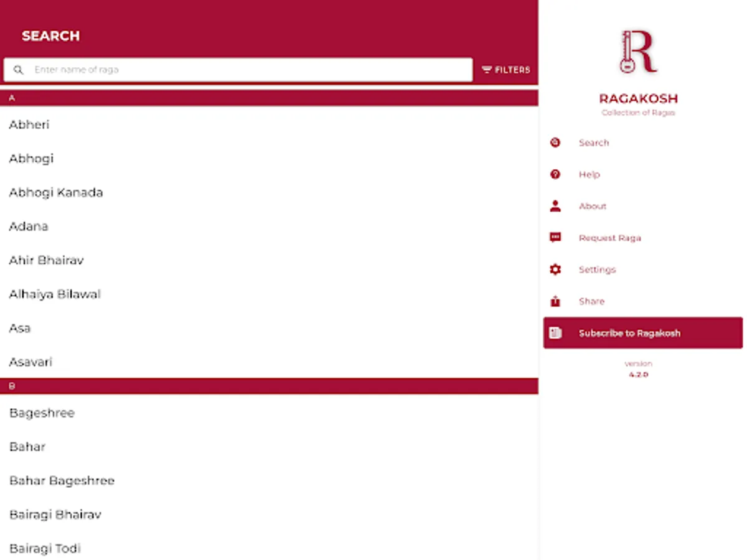Click the Subscribe newspaper icon
Image resolution: width=747 pixels, height=560 pixels.
tap(555, 333)
